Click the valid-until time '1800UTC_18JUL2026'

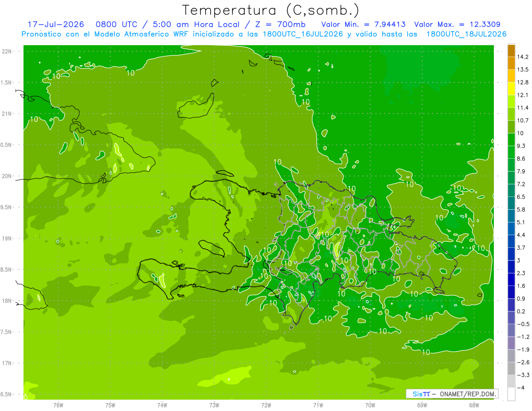[466, 34]
